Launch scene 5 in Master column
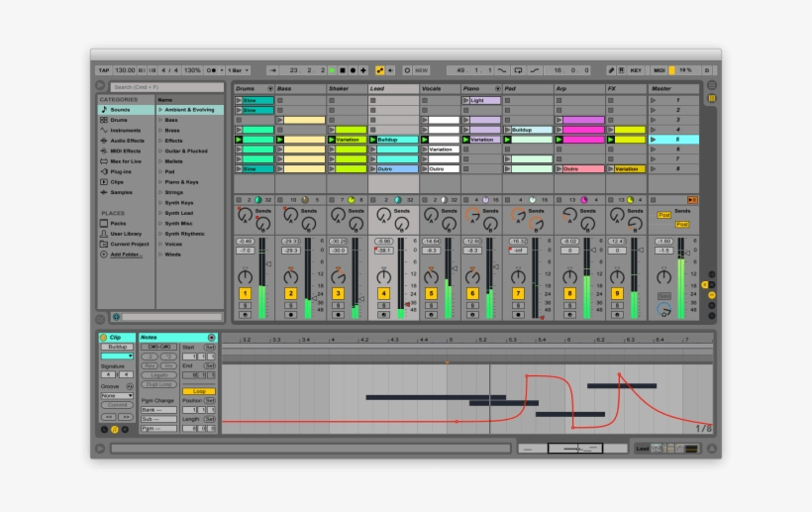This screenshot has width=812, height=512. point(654,140)
